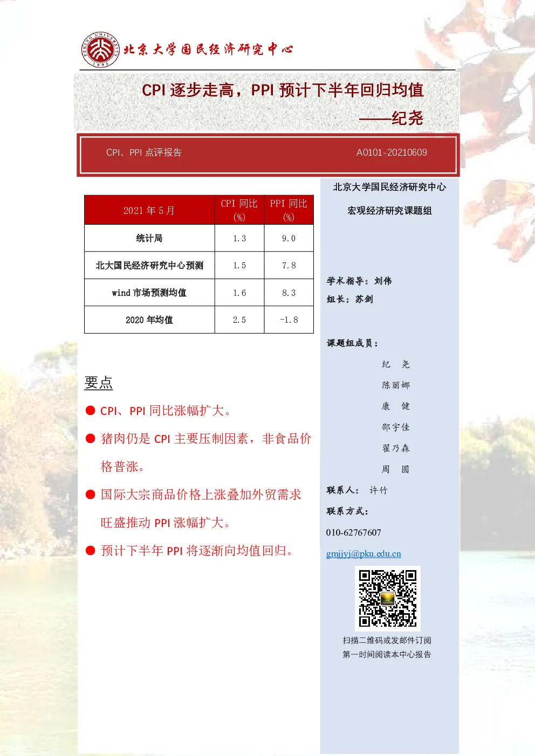Image resolution: width=535 pixels, height=756 pixels.
Task: Click the line 组长：苏剑
Action: click(x=349, y=299)
